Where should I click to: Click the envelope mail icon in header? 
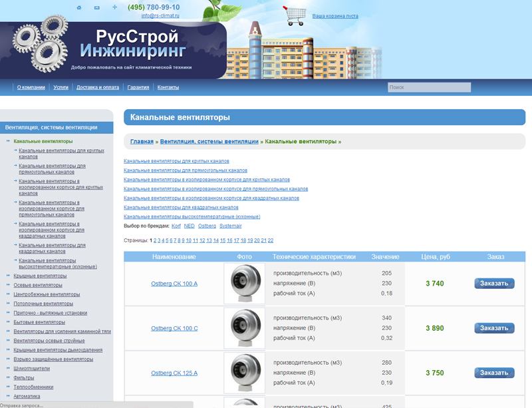click(x=97, y=7)
